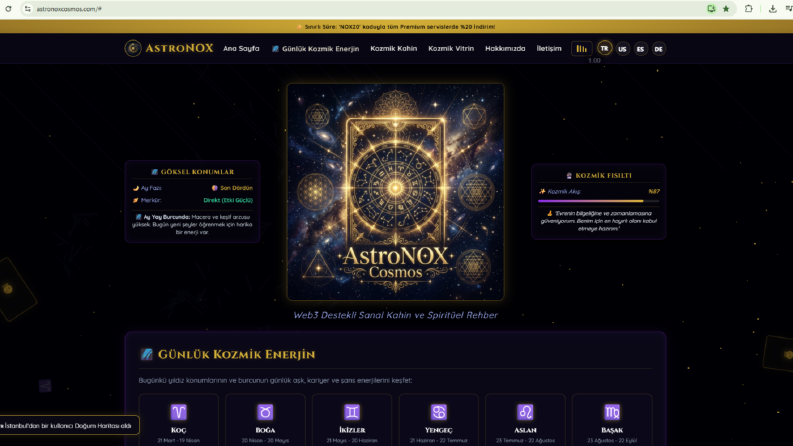This screenshot has height=446, width=793.
Task: Select the Aslan Leo zodiac symbol
Action: [x=525, y=412]
